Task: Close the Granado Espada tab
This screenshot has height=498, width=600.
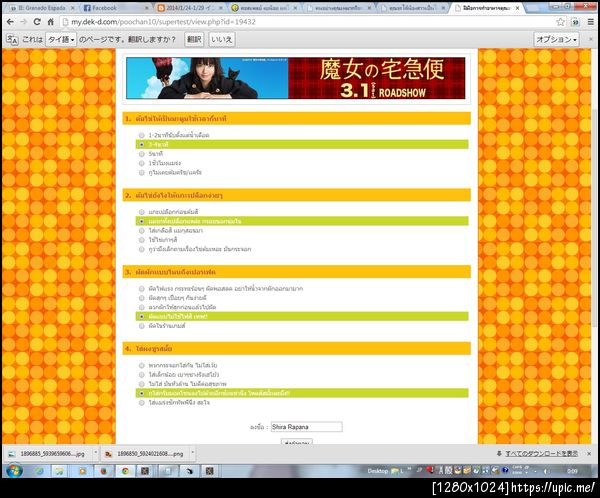Action: pyautogui.click(x=73, y=8)
